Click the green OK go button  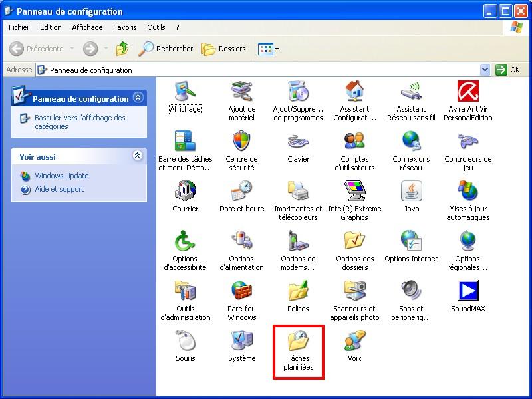(508, 70)
